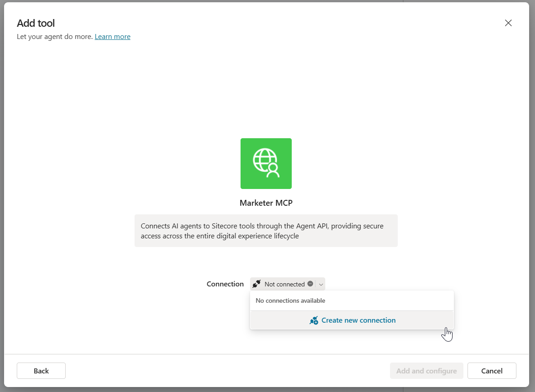
Task: Click the gray not-connected status circle icon
Action: [310, 284]
